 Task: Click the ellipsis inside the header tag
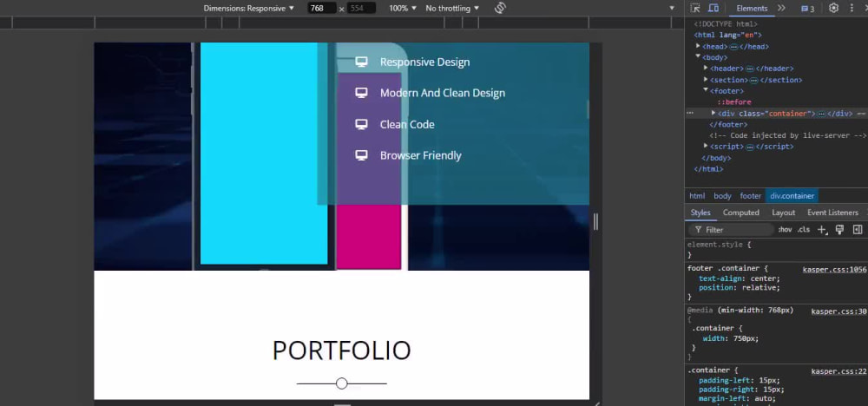pos(750,69)
